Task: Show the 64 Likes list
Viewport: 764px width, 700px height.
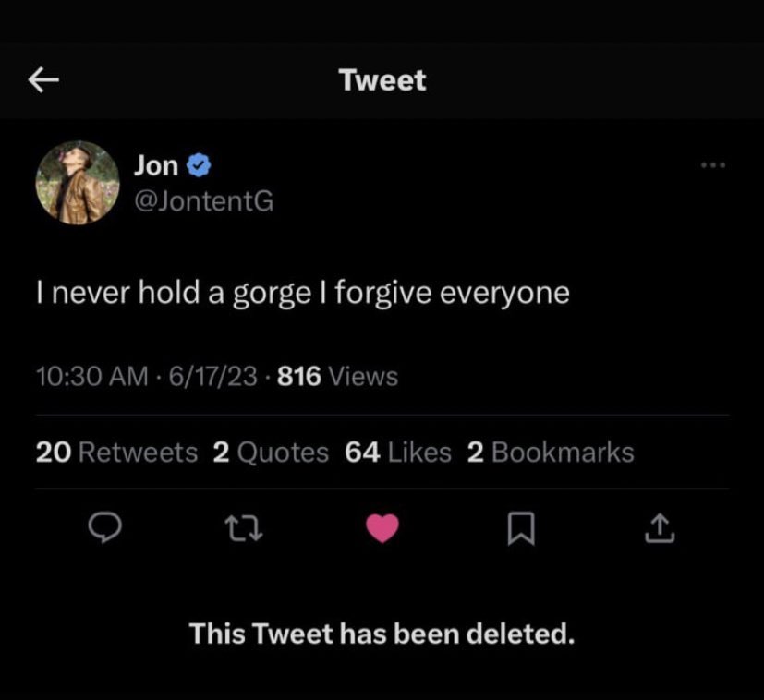Action: click(x=398, y=453)
